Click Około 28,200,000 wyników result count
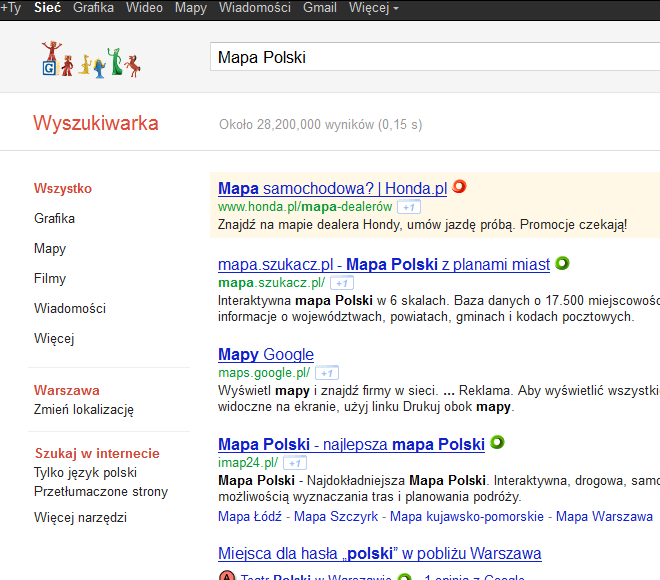Image resolution: width=660 pixels, height=580 pixels. pos(320,125)
